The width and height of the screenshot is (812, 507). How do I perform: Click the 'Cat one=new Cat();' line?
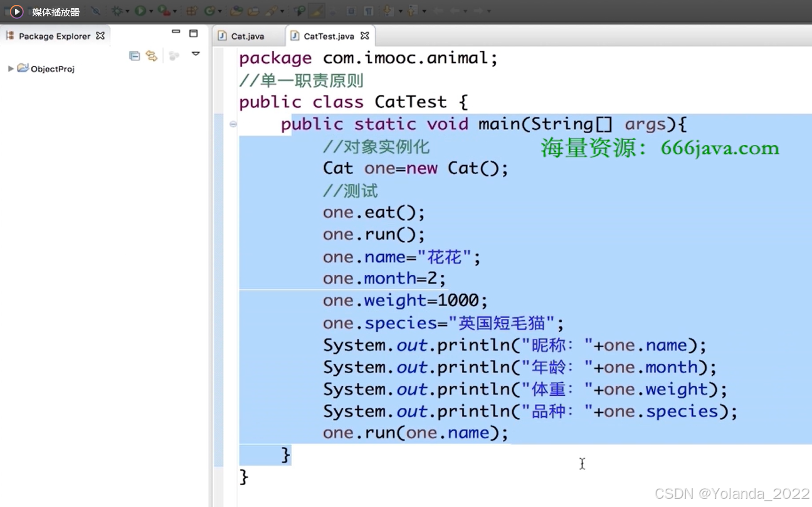(x=416, y=168)
